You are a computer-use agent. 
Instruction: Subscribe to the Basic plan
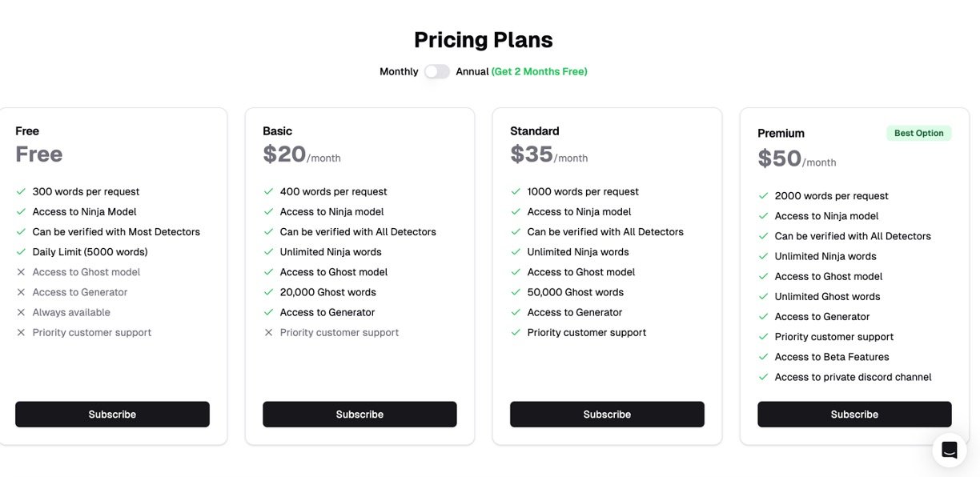pos(359,415)
